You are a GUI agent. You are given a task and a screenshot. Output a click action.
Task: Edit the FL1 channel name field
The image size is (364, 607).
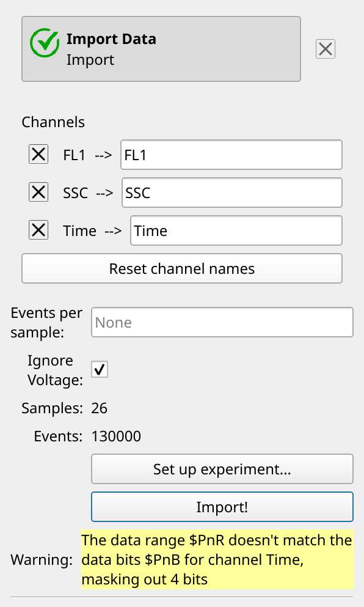[x=231, y=155]
